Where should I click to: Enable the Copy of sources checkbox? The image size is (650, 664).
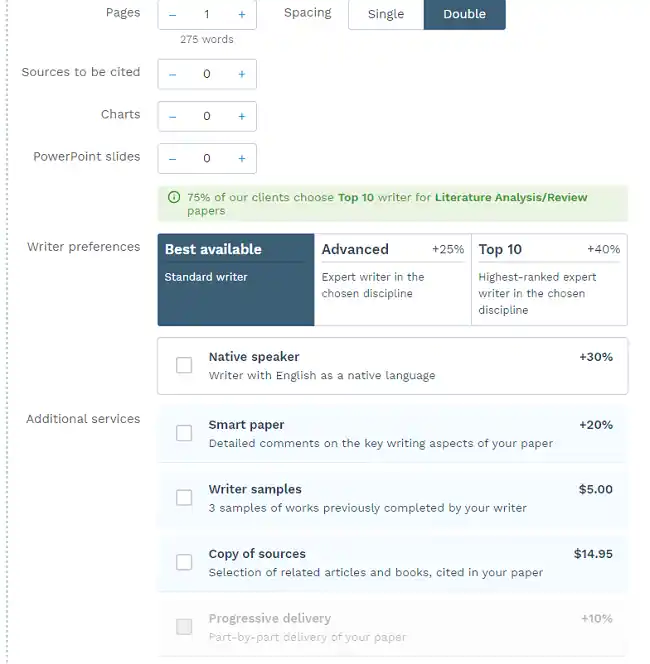(184, 562)
